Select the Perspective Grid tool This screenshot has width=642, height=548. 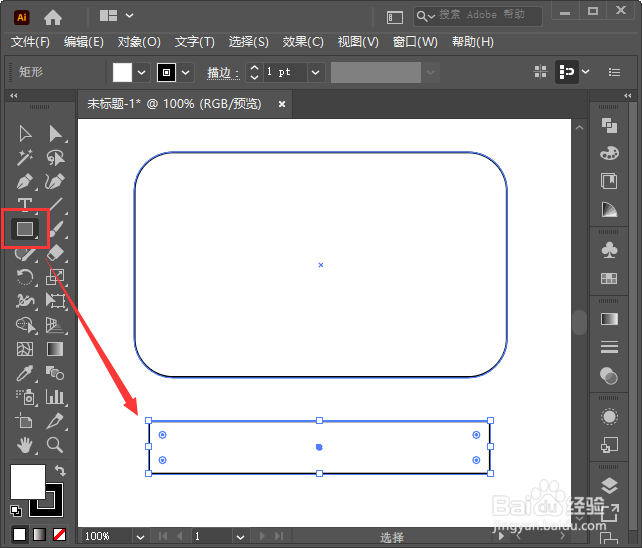coord(55,325)
